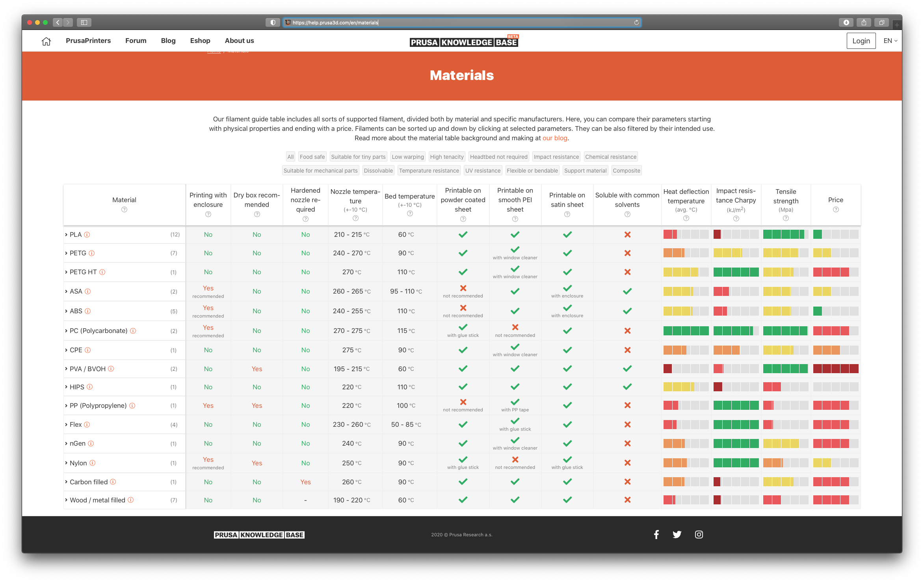924x582 pixels.
Task: Click PLA heat deflection rating bar
Action: pyautogui.click(x=686, y=235)
